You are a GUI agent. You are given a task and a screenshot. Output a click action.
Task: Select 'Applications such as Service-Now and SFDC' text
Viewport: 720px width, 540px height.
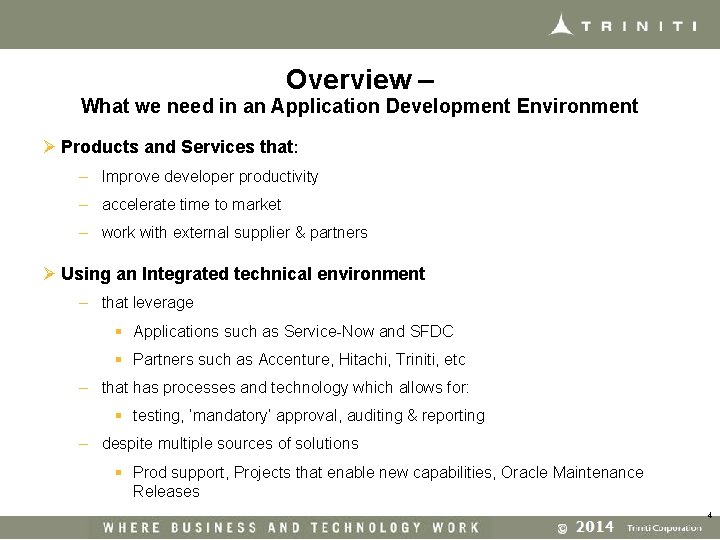tap(293, 331)
